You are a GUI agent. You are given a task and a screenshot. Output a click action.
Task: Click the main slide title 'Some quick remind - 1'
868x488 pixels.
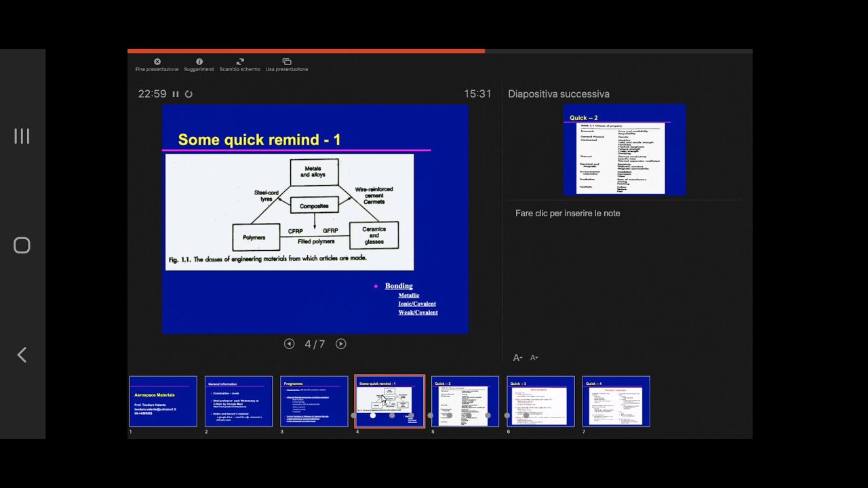point(259,140)
